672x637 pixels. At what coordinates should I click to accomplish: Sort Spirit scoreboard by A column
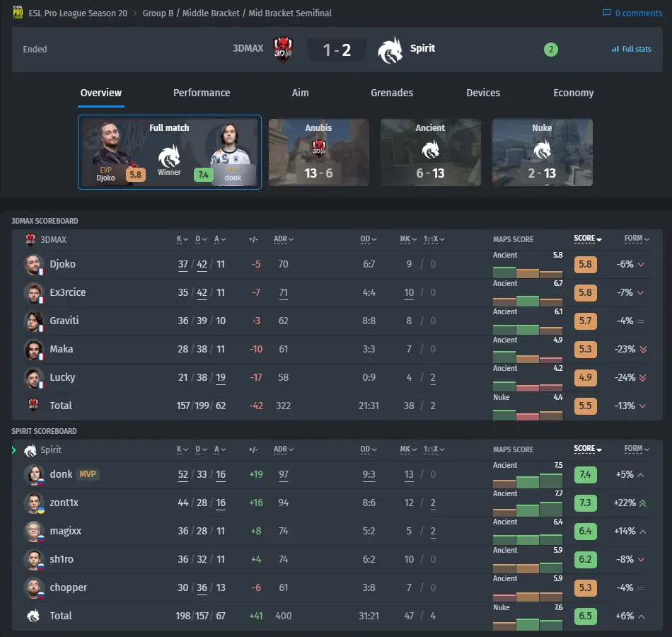[x=220, y=449]
